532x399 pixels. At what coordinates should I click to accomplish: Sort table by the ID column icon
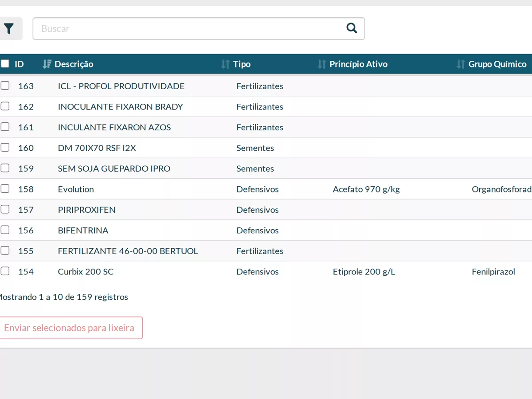click(x=47, y=64)
